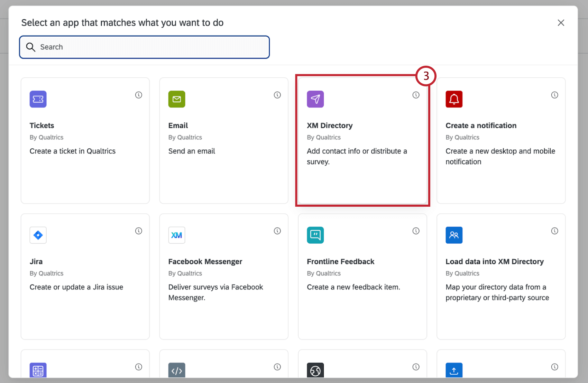Image resolution: width=588 pixels, height=383 pixels.
Task: Click the green Email envelope icon
Action: pyautogui.click(x=177, y=99)
